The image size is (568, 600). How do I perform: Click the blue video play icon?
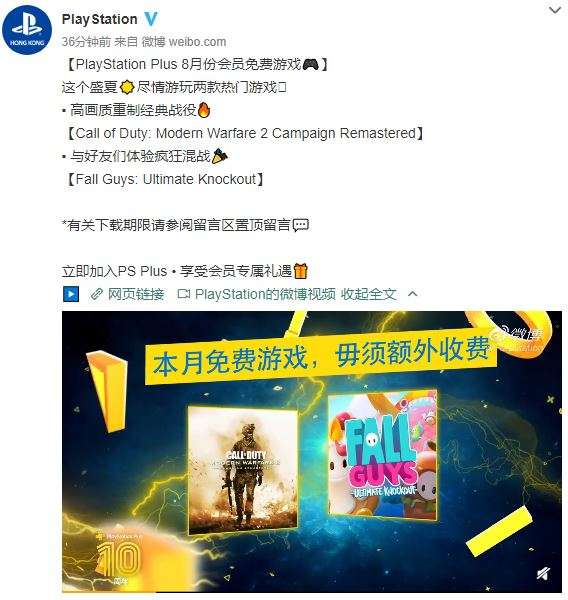tap(71, 294)
